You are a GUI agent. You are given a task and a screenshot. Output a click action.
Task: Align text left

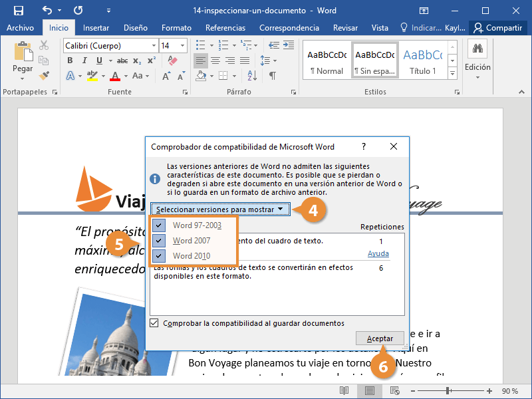pyautogui.click(x=201, y=61)
